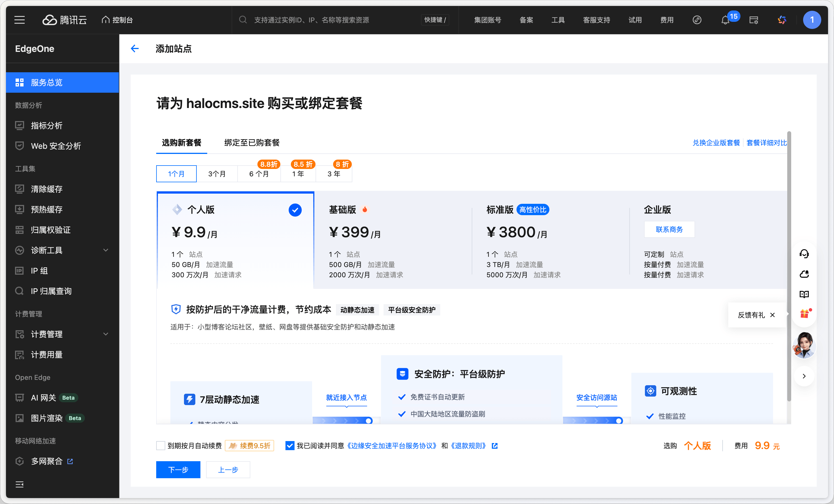This screenshot has height=504, width=834.
Task: Click the resource search input field
Action: click(x=311, y=20)
